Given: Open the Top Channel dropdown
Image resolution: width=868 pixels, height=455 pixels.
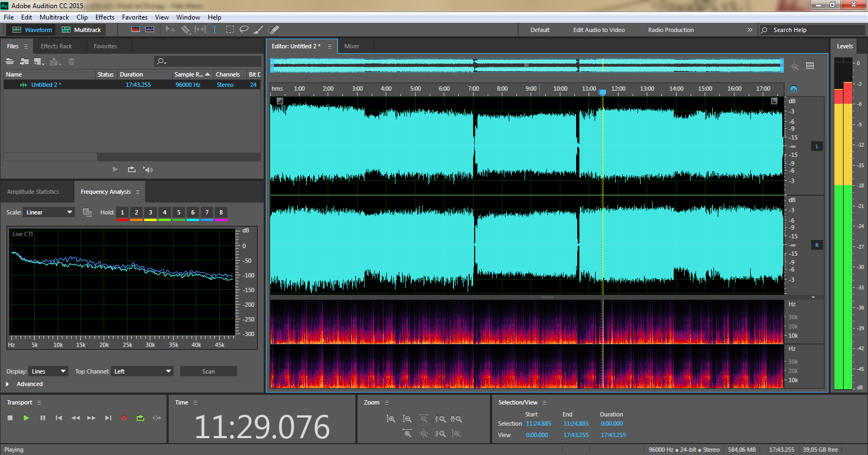Looking at the screenshot, I should [142, 371].
